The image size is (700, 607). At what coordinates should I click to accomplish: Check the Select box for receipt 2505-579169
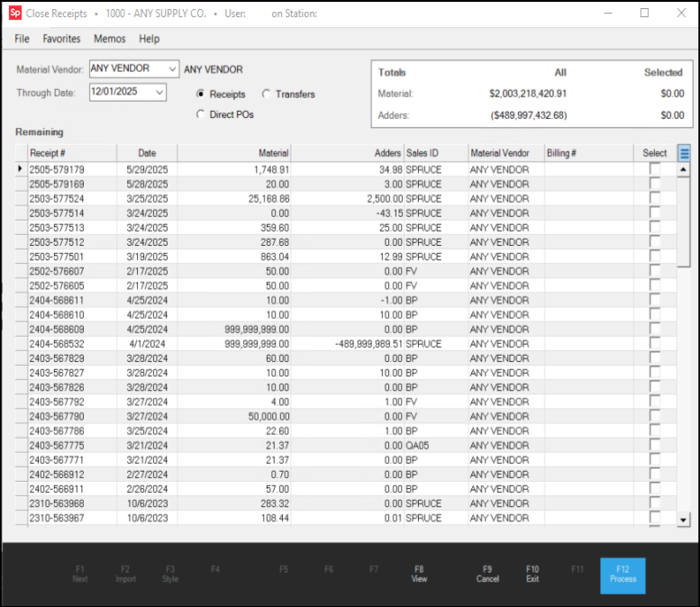tap(654, 184)
